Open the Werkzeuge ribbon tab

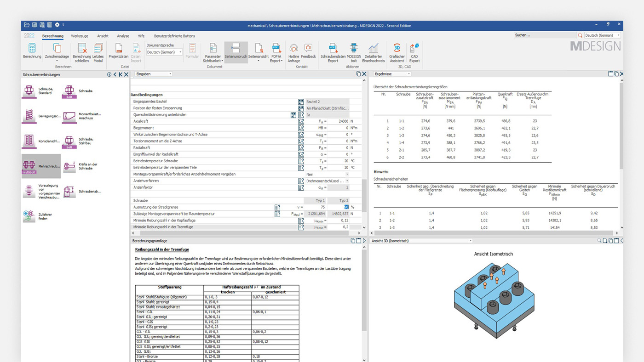coord(80,36)
